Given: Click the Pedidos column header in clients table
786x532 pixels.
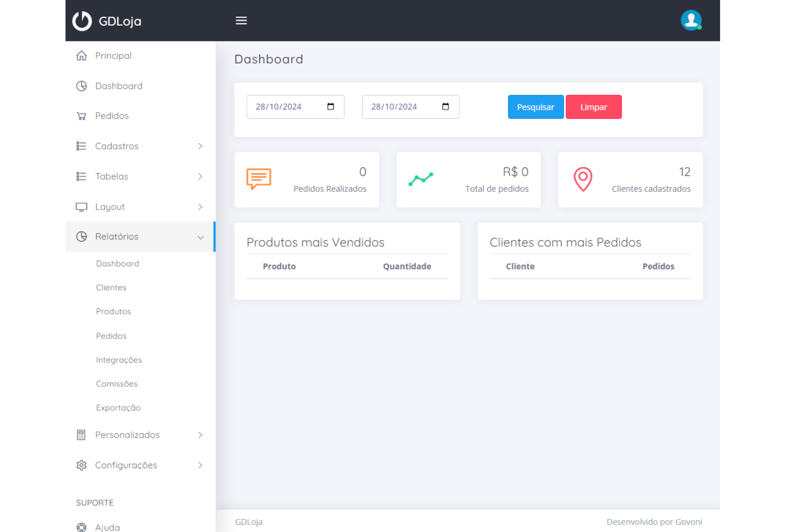Looking at the screenshot, I should (658, 266).
